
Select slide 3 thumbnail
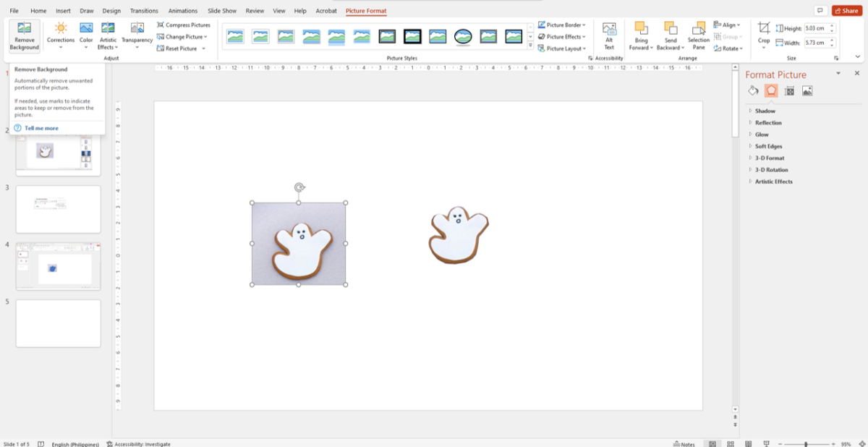[x=57, y=209]
